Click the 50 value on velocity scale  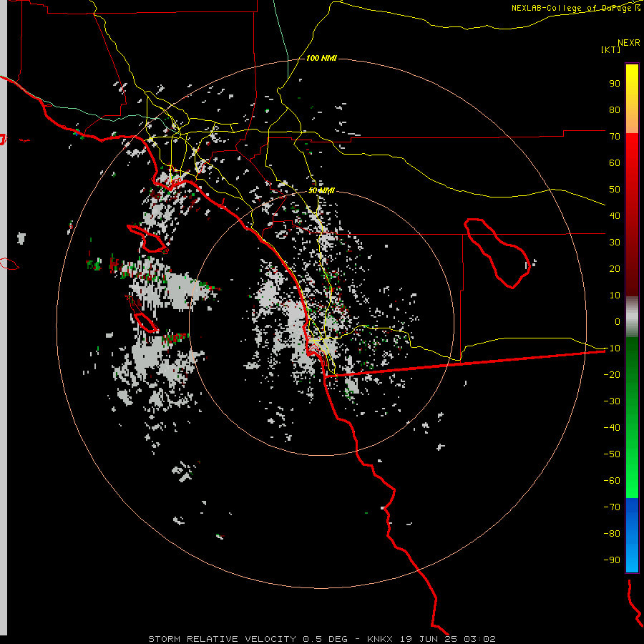615,190
